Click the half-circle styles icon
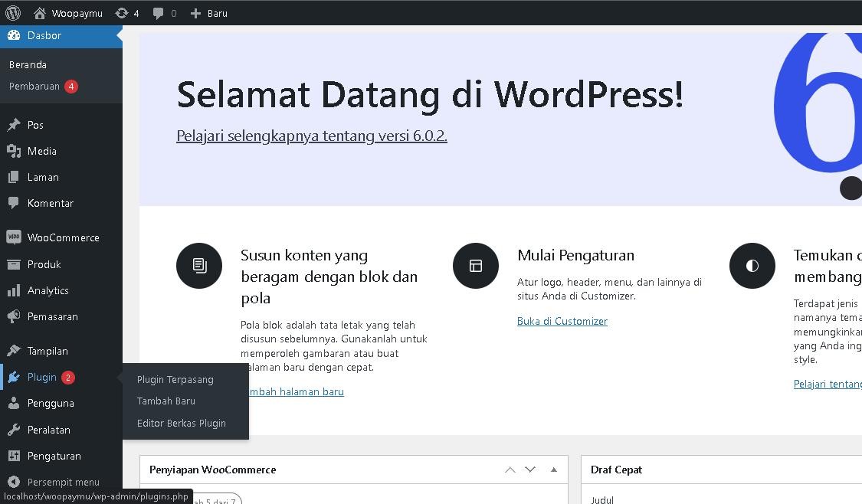862x504 pixels. [752, 266]
